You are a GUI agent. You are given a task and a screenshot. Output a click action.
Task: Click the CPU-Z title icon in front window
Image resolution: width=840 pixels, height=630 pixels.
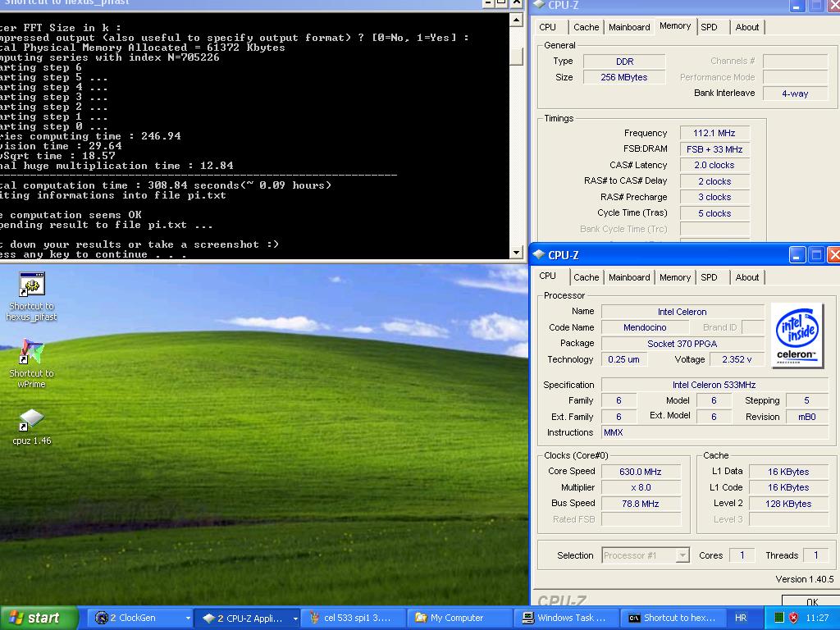538,255
